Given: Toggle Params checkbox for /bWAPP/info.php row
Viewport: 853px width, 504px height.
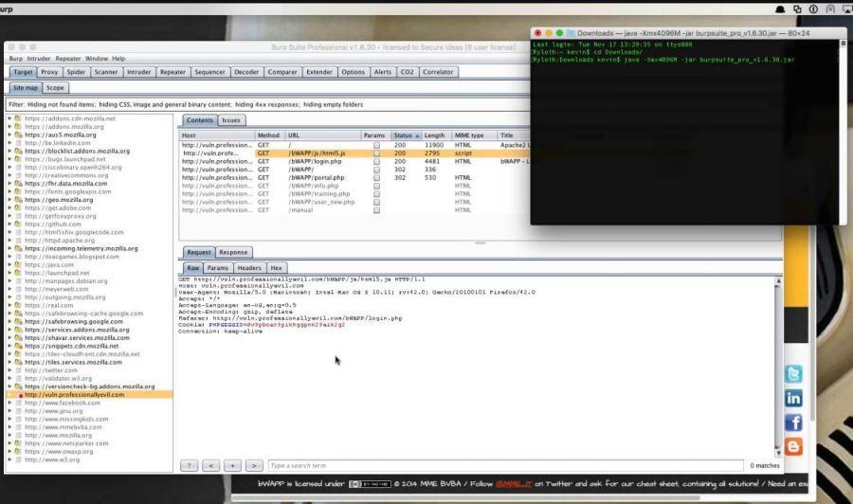Looking at the screenshot, I should (x=376, y=186).
